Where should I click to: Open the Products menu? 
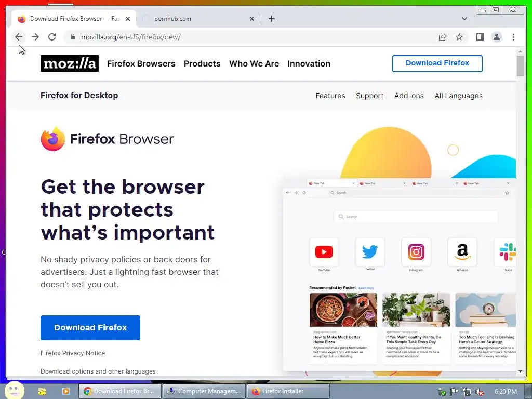point(202,63)
